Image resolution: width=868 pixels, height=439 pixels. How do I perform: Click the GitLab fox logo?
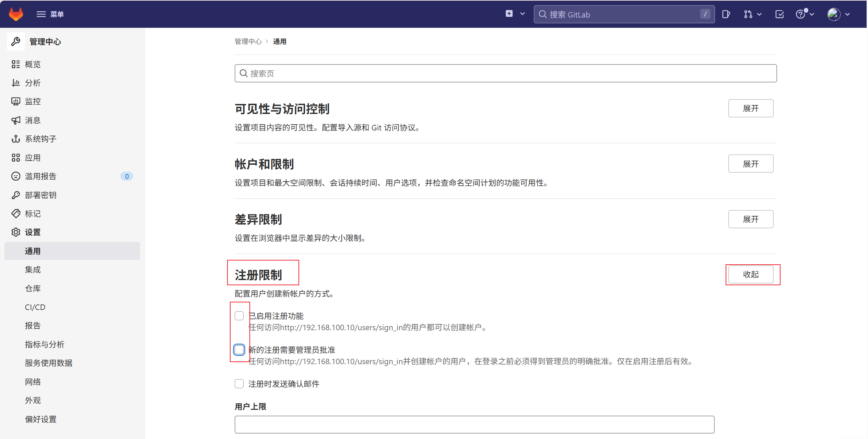[16, 14]
